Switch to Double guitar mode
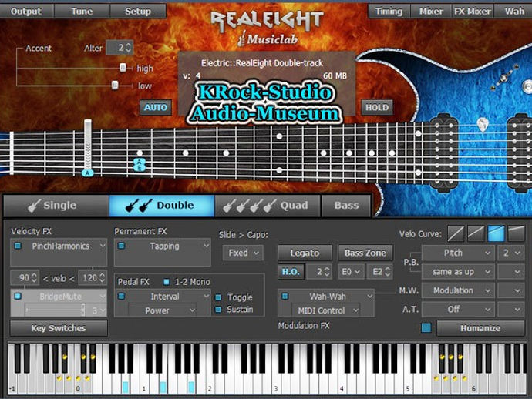The width and height of the screenshot is (532, 399). click(x=162, y=206)
